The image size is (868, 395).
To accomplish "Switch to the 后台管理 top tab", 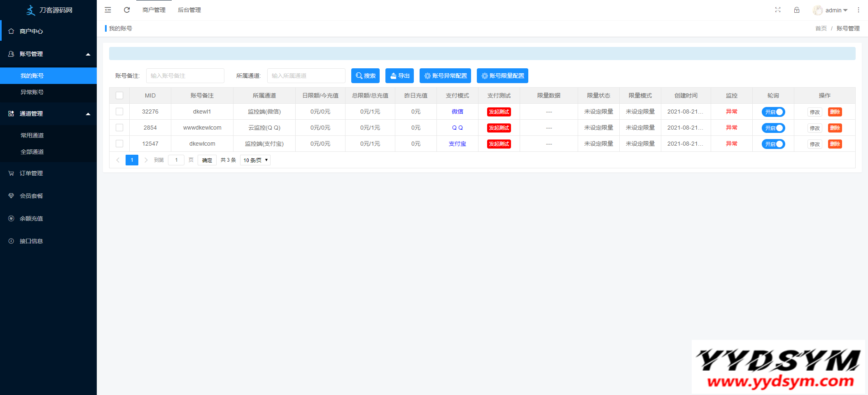I will click(x=189, y=10).
